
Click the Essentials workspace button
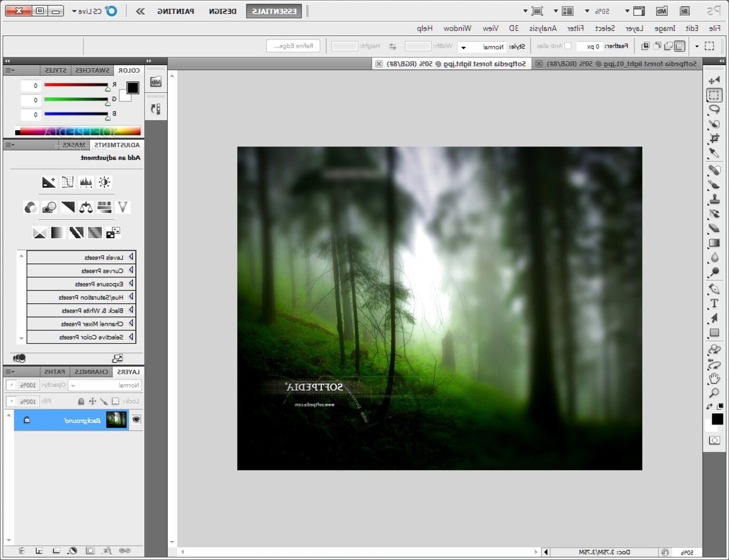[x=274, y=11]
